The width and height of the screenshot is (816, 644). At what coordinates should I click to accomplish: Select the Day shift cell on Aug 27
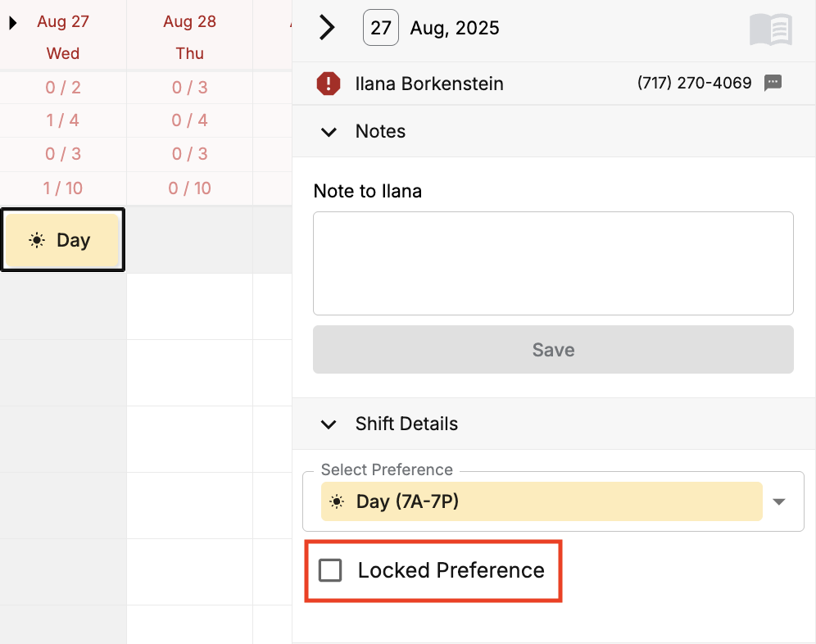point(63,240)
